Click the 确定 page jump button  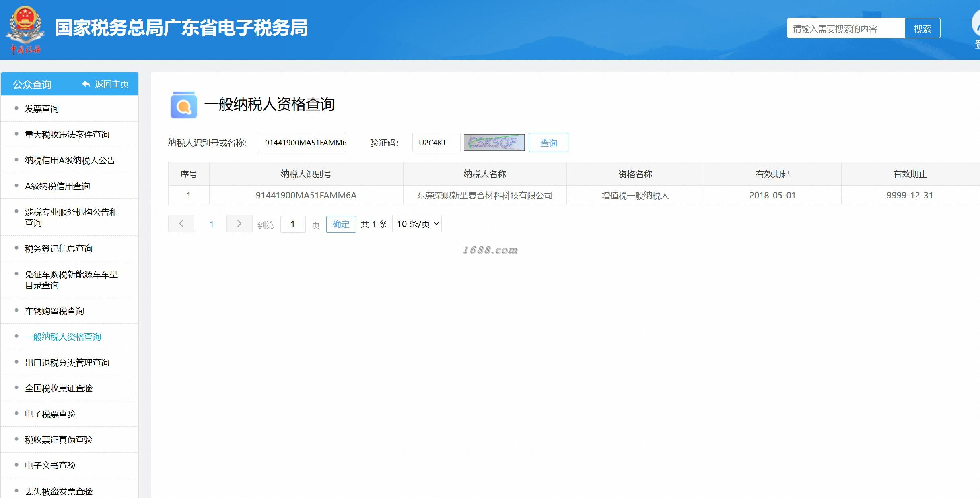tap(341, 224)
